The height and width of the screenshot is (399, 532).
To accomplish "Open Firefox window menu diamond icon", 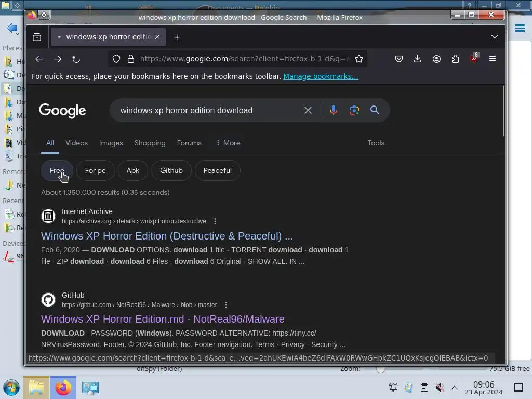I will click(x=44, y=15).
